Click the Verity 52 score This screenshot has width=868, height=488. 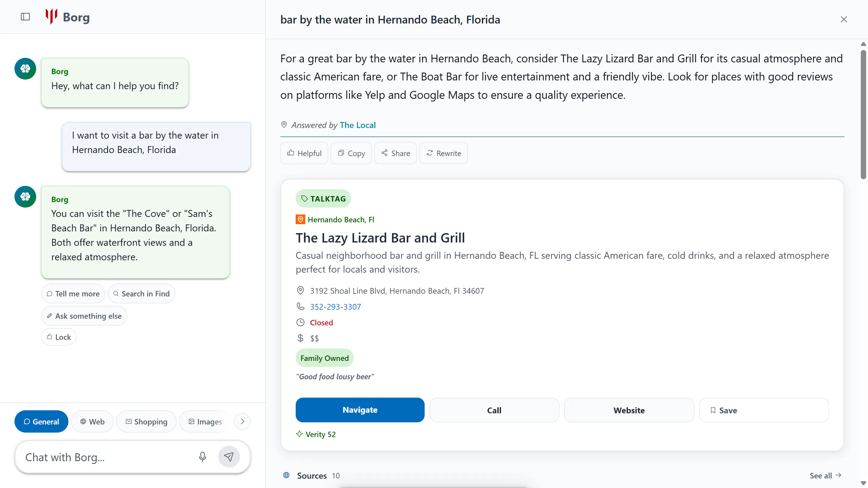pos(316,434)
